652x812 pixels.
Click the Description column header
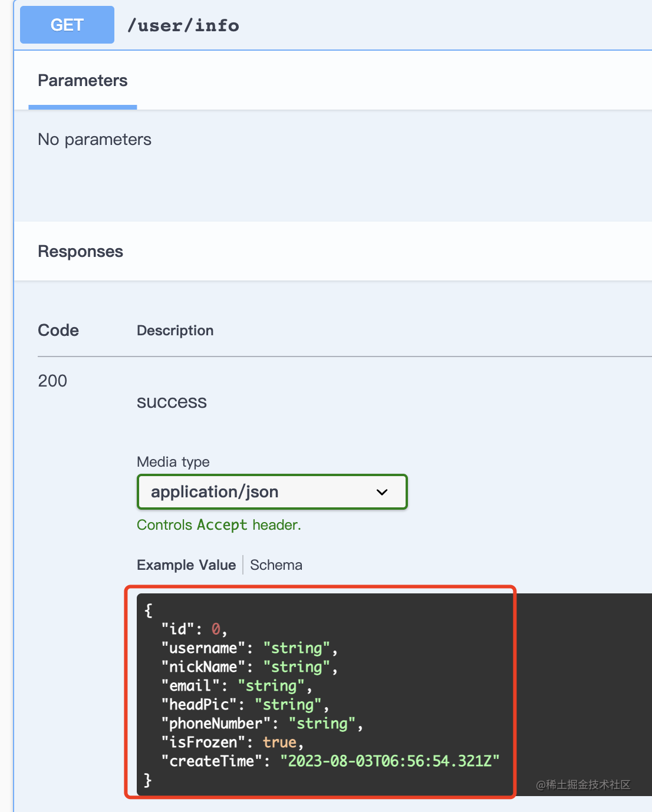[x=175, y=331]
